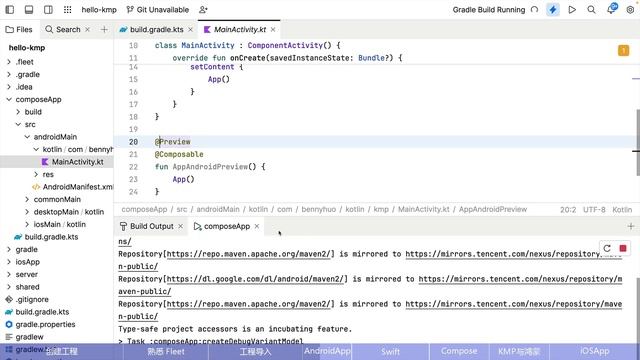Screen dimensions: 640x360
Task: Click the UTF-8 encoding indicator
Action: [x=594, y=210]
